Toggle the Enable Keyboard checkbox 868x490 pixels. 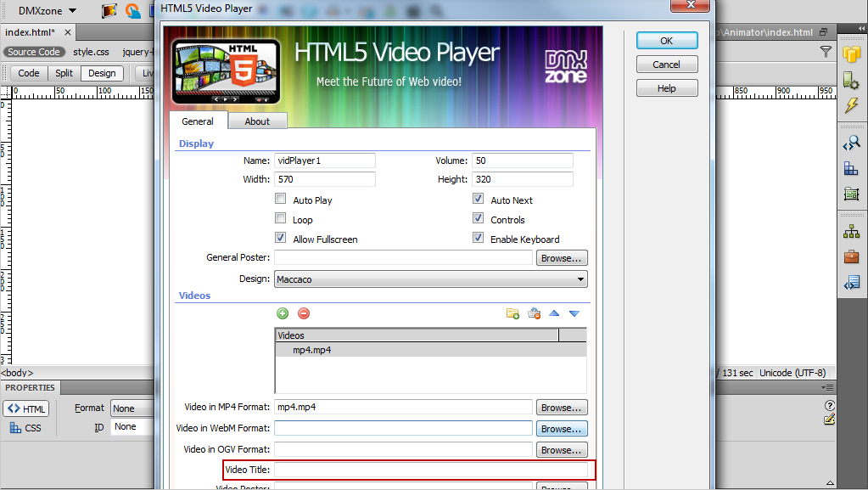pos(479,238)
